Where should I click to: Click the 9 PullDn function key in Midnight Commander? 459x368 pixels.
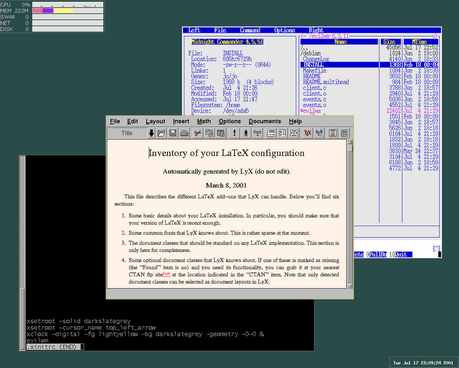(x=376, y=254)
